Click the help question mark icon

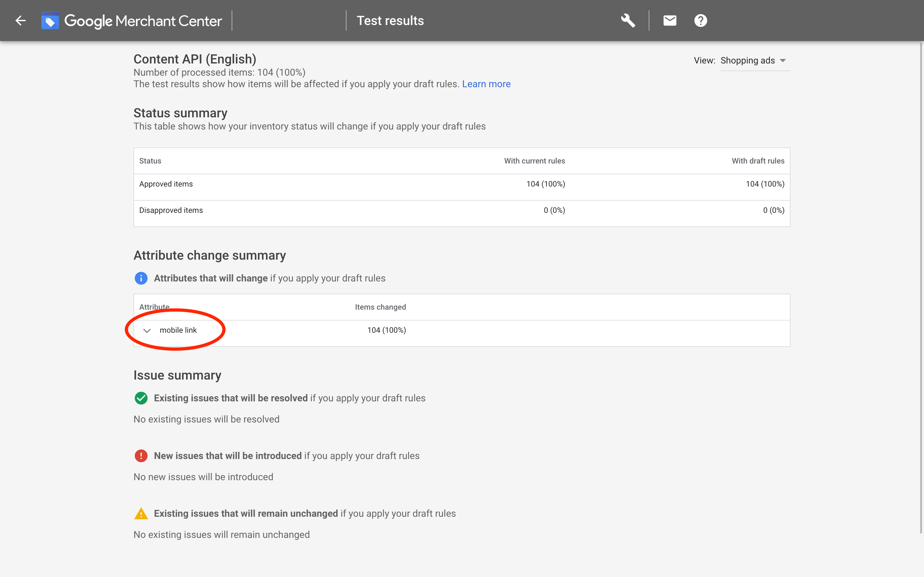[x=700, y=21]
